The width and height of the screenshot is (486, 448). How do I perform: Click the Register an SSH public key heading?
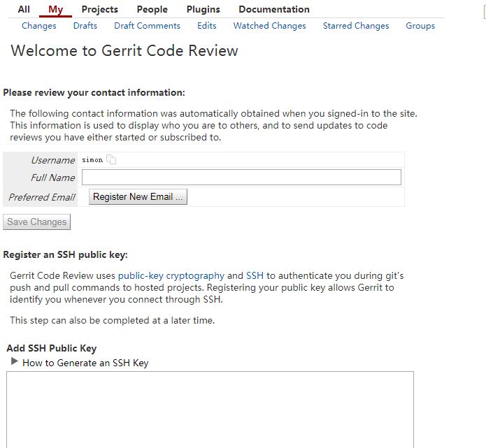point(66,254)
